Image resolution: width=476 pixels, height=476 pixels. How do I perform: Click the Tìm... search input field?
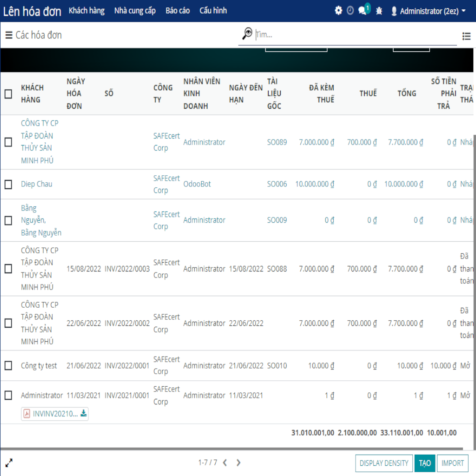pyautogui.click(x=353, y=35)
